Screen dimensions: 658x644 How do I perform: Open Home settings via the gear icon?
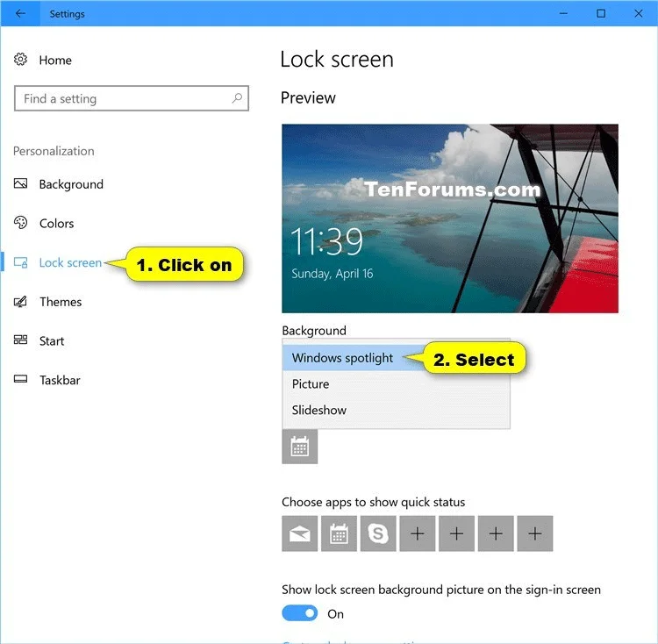click(20, 60)
